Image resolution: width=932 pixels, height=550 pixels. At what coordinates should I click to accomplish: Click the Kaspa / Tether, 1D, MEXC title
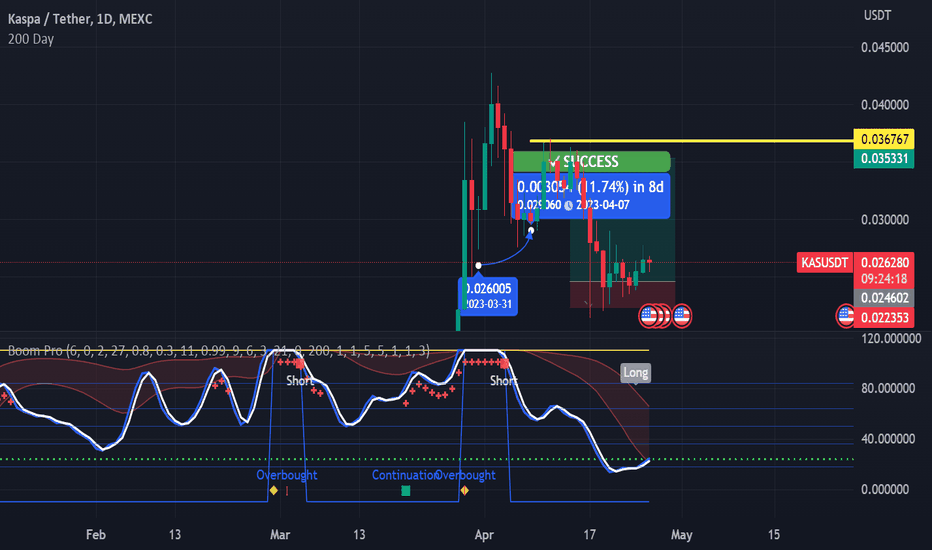click(x=80, y=19)
